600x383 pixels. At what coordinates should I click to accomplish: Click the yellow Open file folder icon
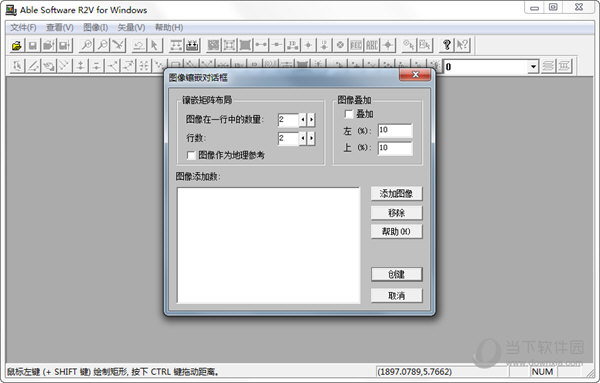(x=16, y=46)
